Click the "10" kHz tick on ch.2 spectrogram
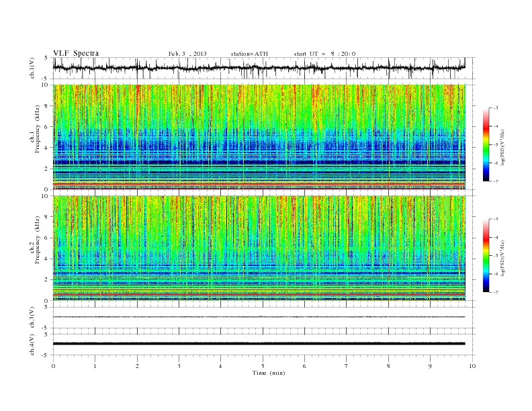Screen dimensions: 532x411 pos(46,196)
